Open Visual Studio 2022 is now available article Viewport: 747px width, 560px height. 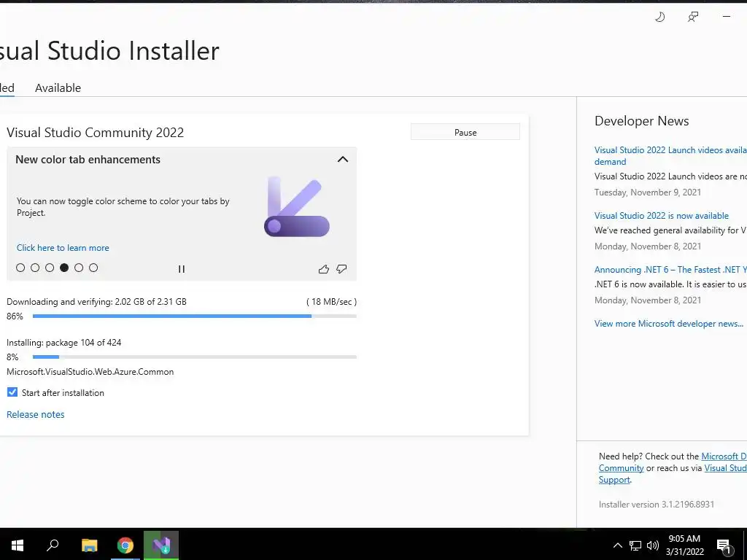661,216
